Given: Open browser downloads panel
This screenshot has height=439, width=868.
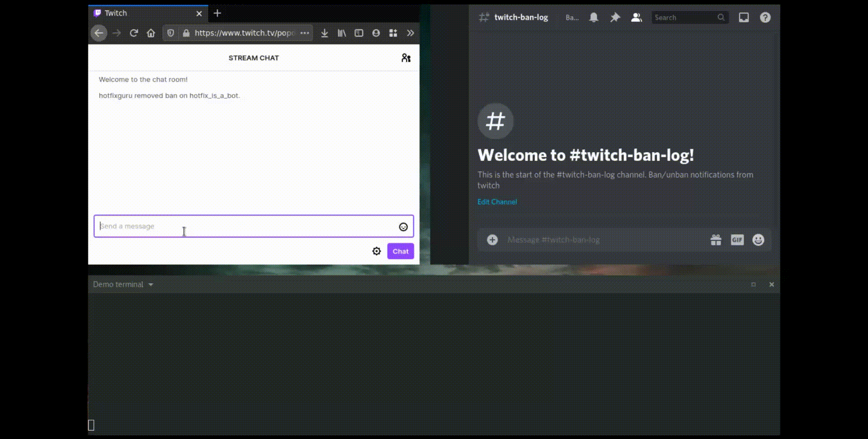Looking at the screenshot, I should tap(325, 33).
